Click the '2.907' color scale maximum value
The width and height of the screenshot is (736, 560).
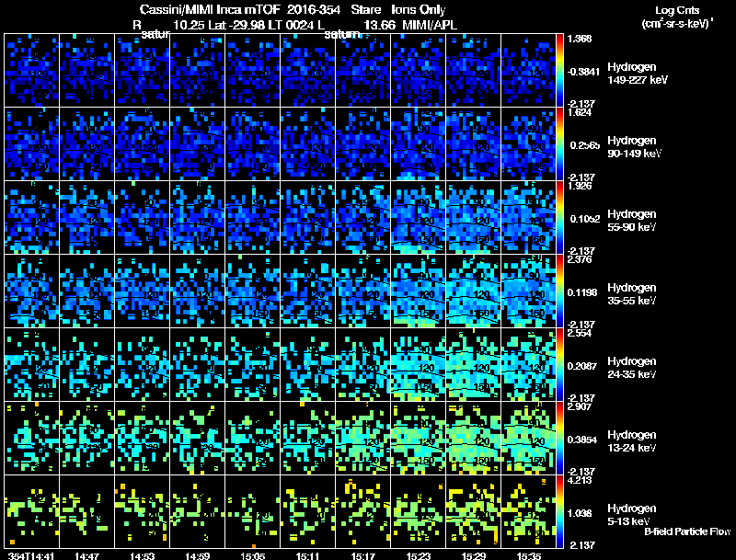[580, 406]
